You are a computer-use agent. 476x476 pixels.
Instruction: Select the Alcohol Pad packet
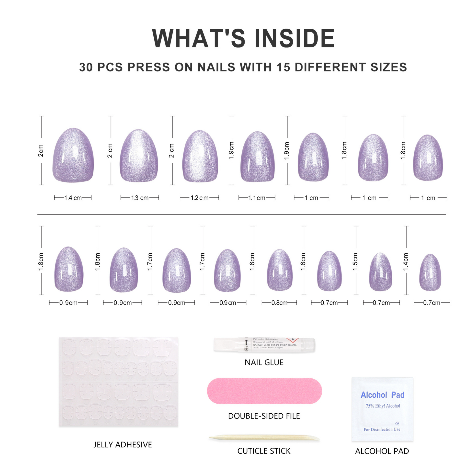(382, 409)
